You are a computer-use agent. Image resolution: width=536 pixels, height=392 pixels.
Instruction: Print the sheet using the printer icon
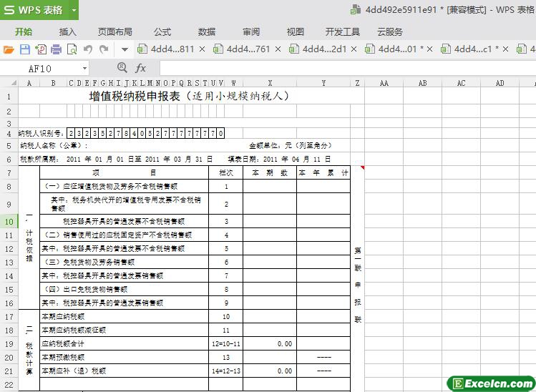coord(56,49)
